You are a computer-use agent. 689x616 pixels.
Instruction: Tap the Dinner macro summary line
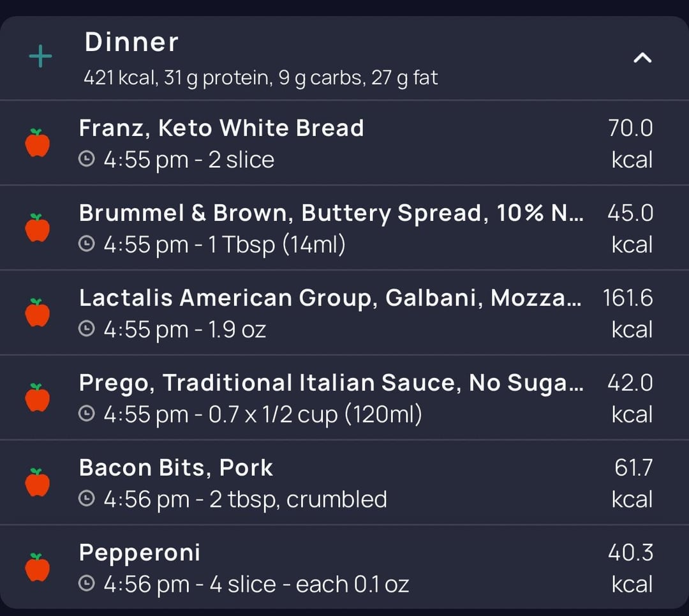pyautogui.click(x=260, y=79)
